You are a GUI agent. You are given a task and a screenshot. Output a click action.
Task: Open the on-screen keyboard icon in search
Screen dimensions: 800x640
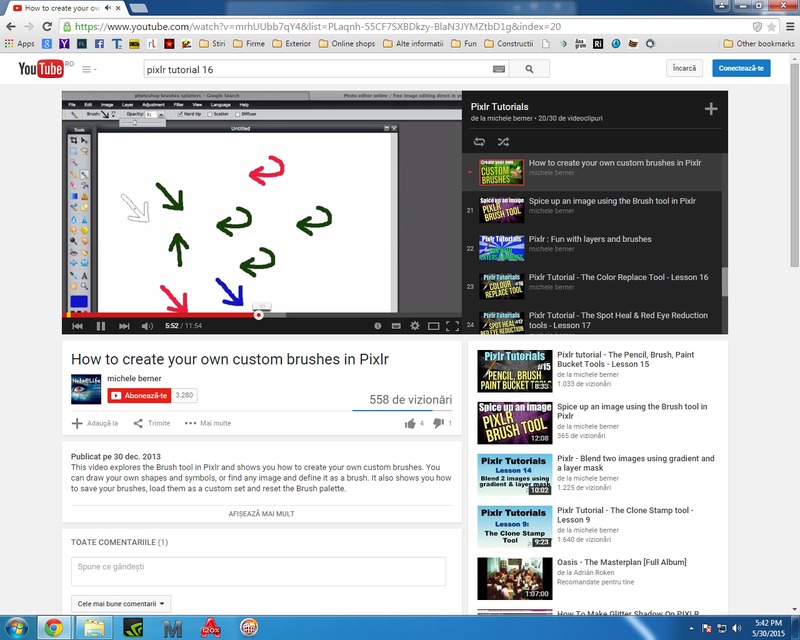[498, 69]
